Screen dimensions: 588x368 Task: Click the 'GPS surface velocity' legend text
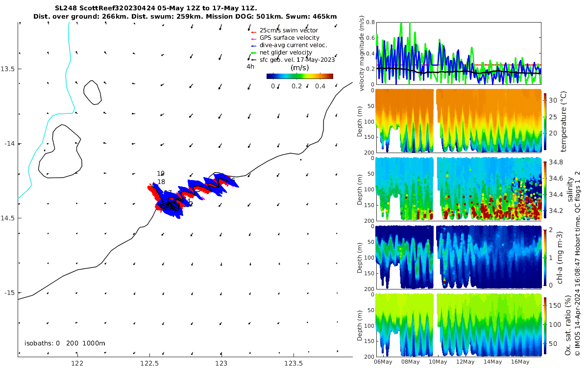pos(290,38)
